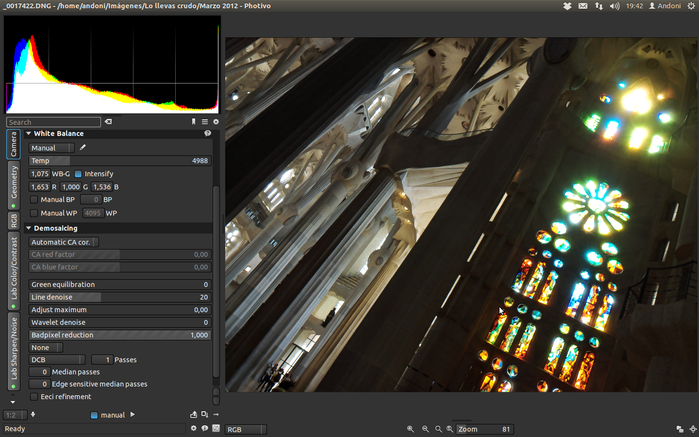Adjust the Adjust maximum slider
The image size is (699, 437).
tap(120, 309)
